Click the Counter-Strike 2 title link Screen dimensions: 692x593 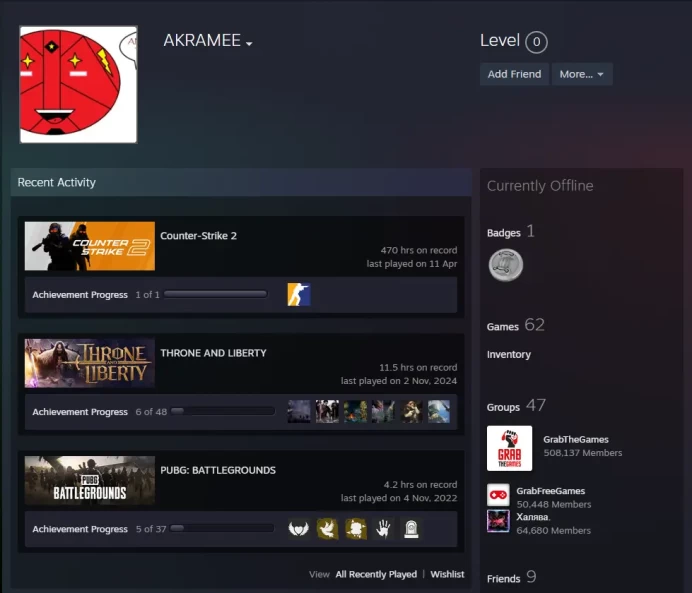click(x=199, y=236)
